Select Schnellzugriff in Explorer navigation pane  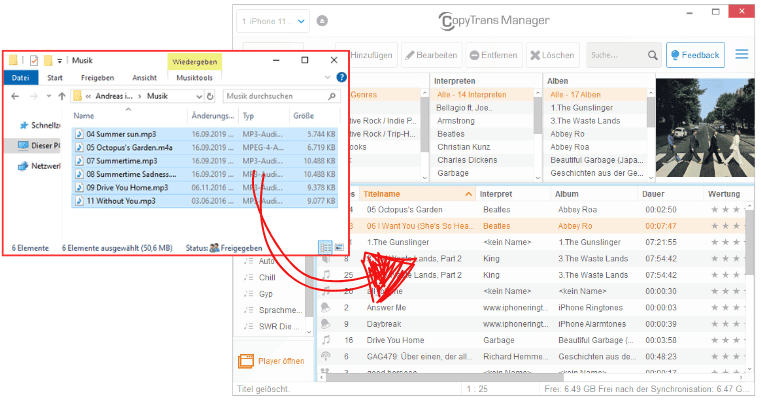point(40,125)
